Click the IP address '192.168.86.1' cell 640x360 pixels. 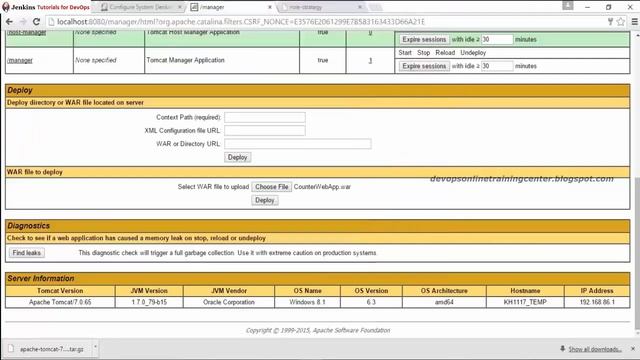click(597, 302)
